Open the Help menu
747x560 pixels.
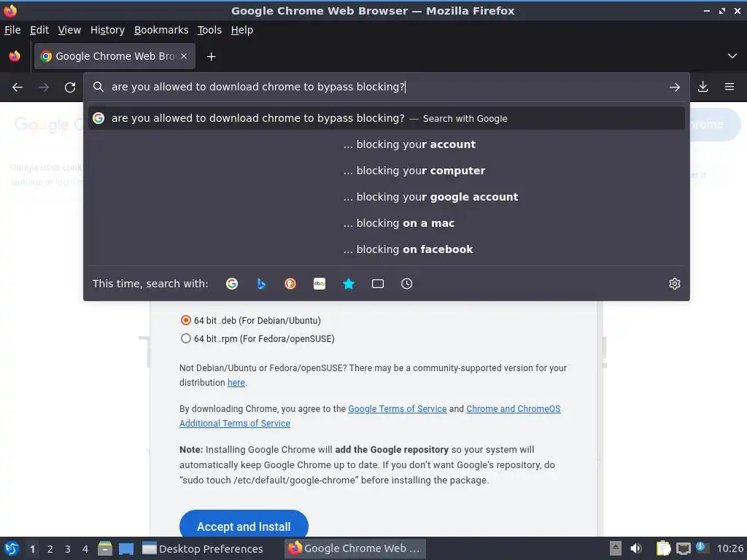point(242,30)
